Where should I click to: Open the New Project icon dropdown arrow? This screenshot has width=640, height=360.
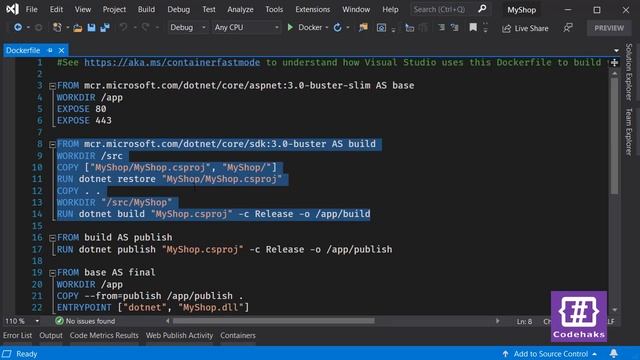(67, 28)
